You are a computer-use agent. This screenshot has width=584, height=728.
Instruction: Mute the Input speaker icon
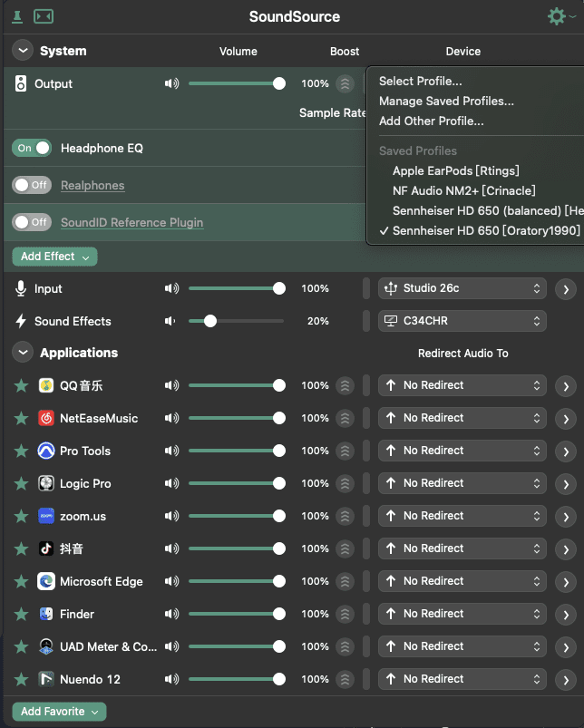(x=171, y=288)
